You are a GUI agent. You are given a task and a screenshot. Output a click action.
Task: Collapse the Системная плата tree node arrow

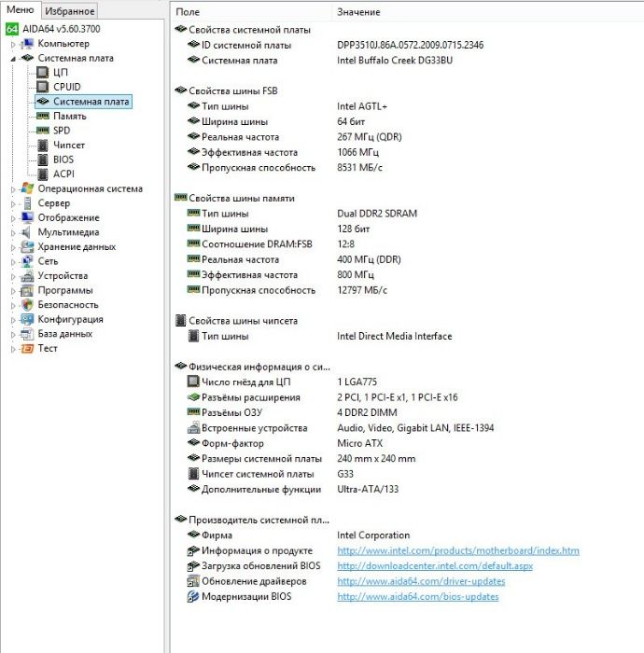pyautogui.click(x=13, y=59)
